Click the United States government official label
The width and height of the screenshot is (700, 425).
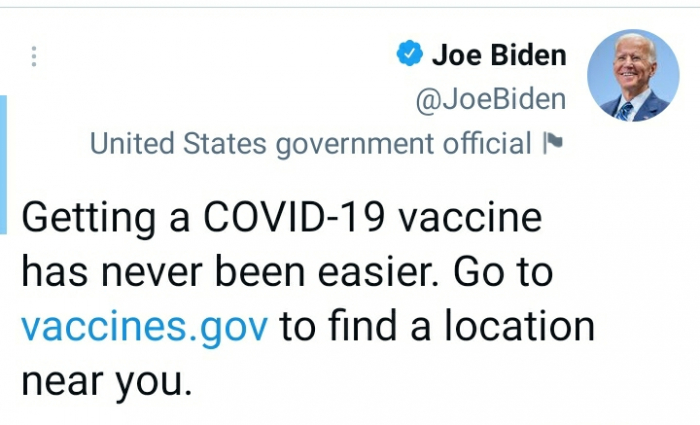tap(310, 144)
